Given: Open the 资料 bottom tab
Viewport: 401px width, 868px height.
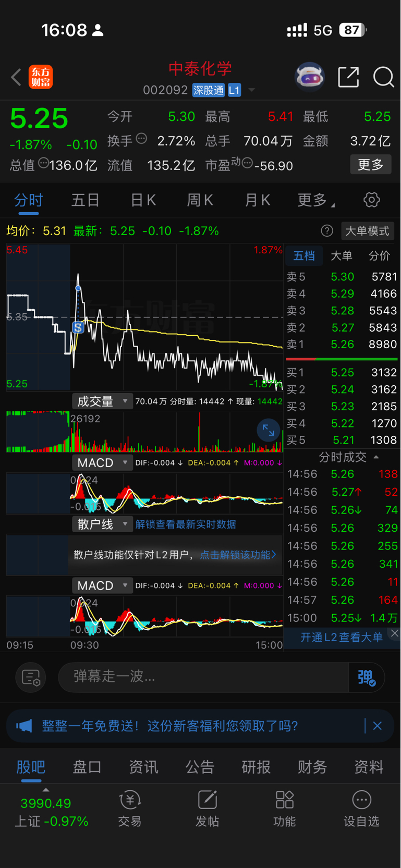Looking at the screenshot, I should [369, 767].
